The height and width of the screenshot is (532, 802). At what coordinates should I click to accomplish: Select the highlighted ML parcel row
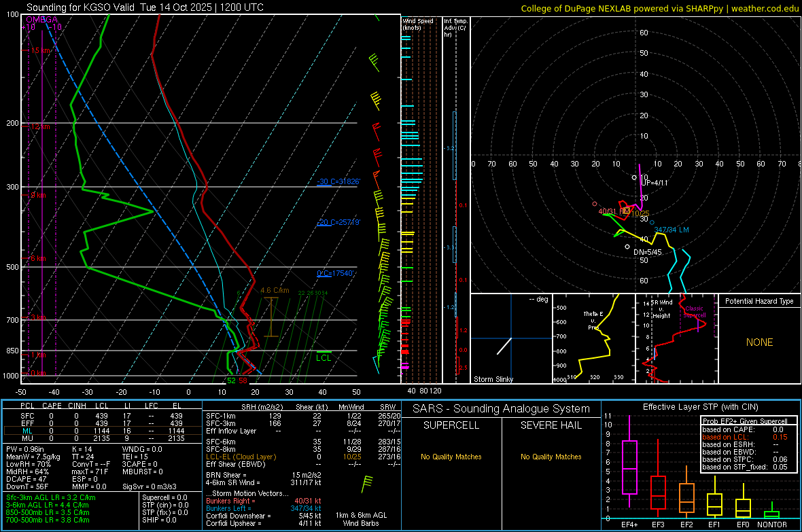(x=103, y=431)
